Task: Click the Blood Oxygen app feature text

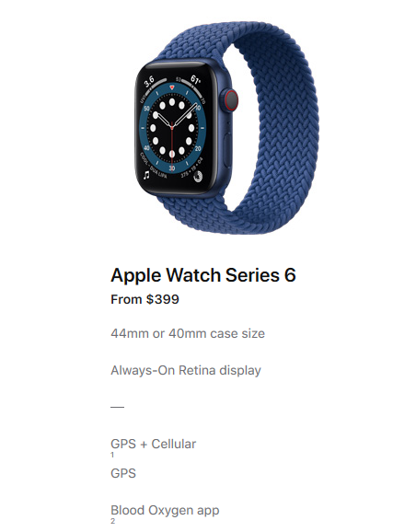Action: click(165, 510)
